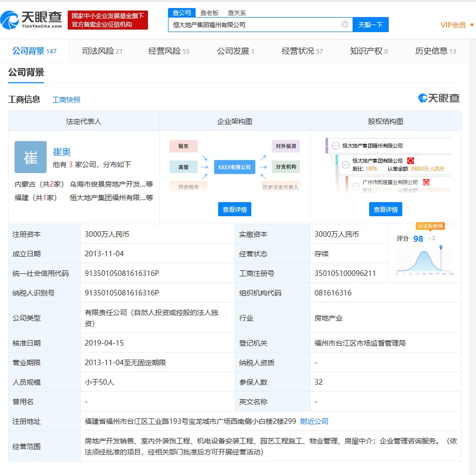The height and width of the screenshot is (475, 476).
Task: Click the 参保人数 value 32
Action: click(319, 382)
